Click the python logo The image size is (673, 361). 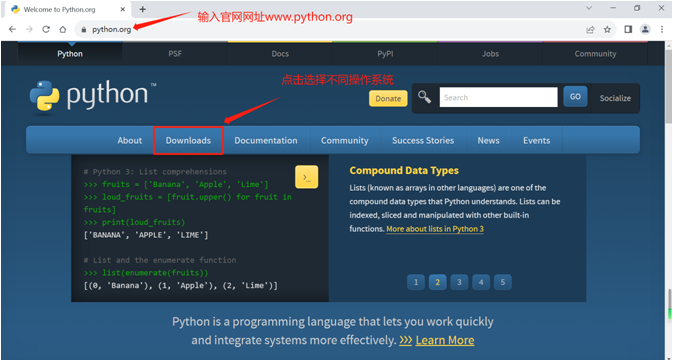coord(93,97)
